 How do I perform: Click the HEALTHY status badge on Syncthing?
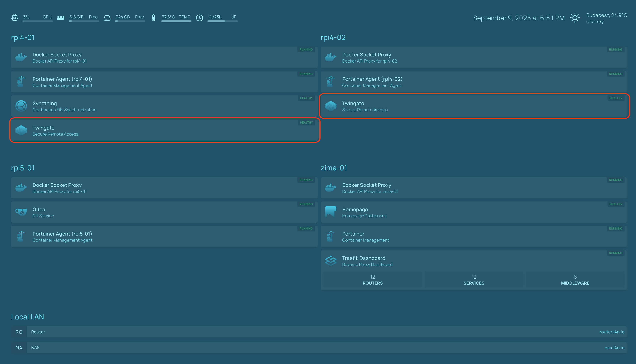point(306,98)
